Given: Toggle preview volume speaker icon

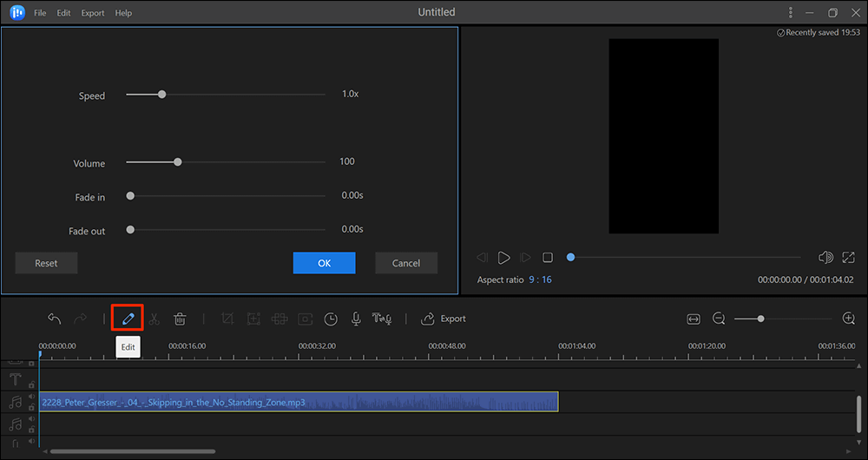Looking at the screenshot, I should click(x=825, y=258).
